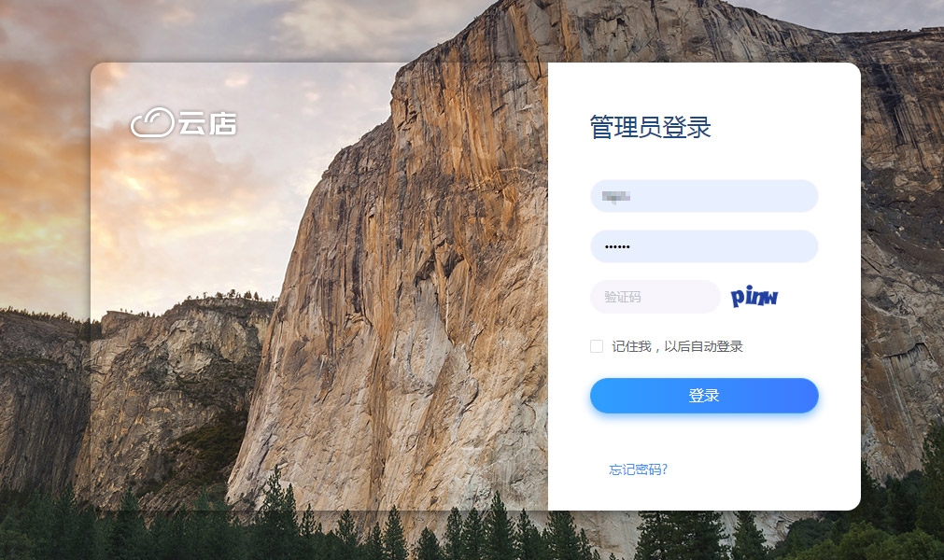
Task: Click the cloud logo icon
Action: 152,122
